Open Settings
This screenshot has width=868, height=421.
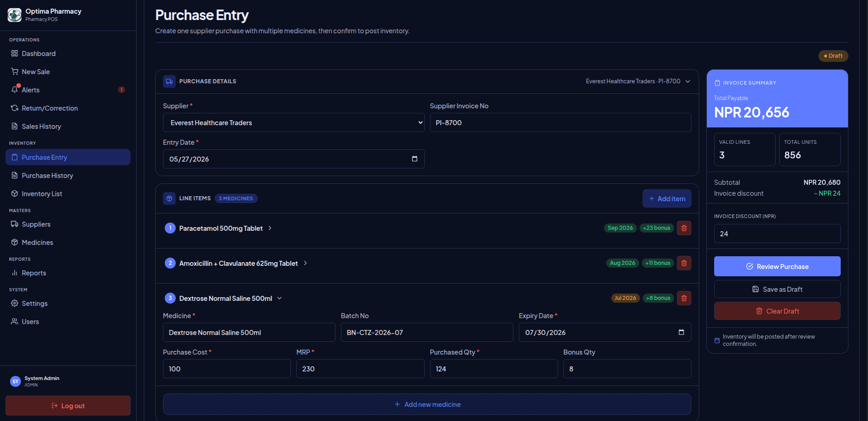[68, 303]
